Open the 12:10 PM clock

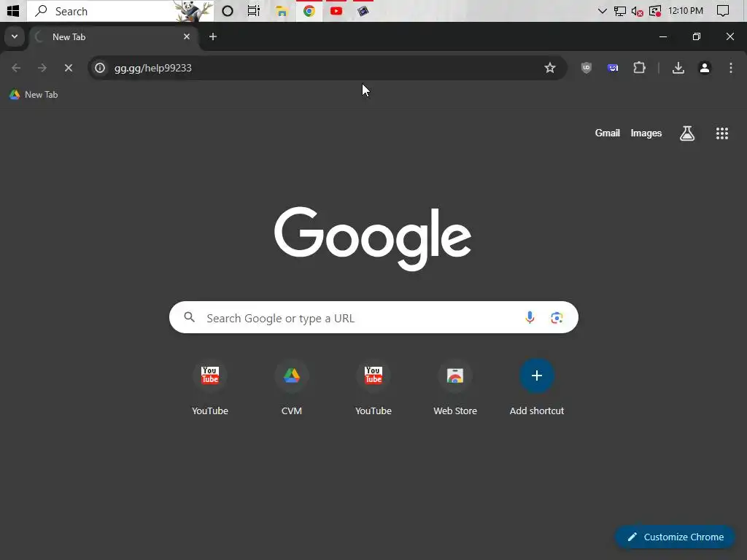[x=686, y=10]
